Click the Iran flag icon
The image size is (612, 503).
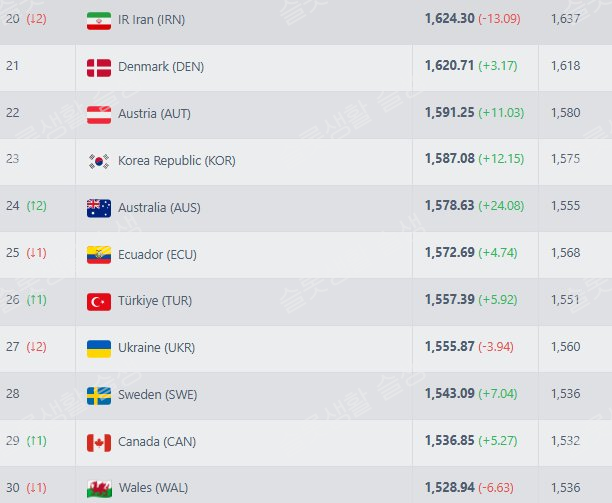(x=99, y=21)
